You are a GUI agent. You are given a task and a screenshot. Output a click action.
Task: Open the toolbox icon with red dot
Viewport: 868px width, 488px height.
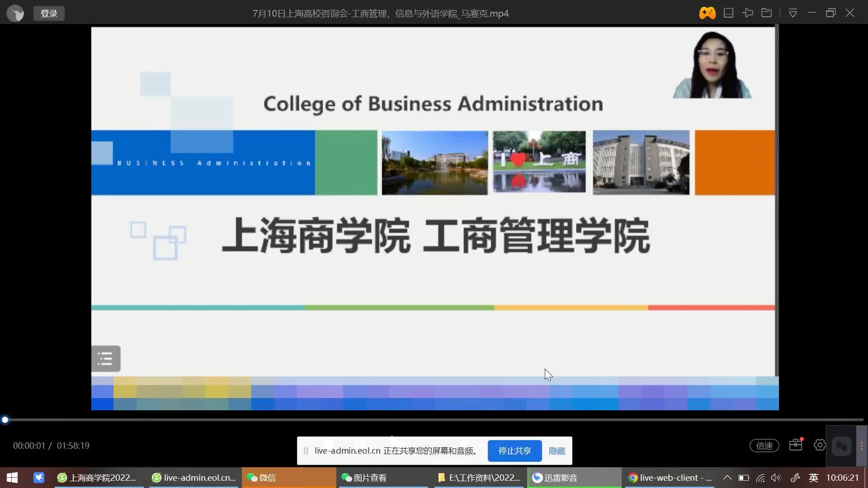point(796,445)
